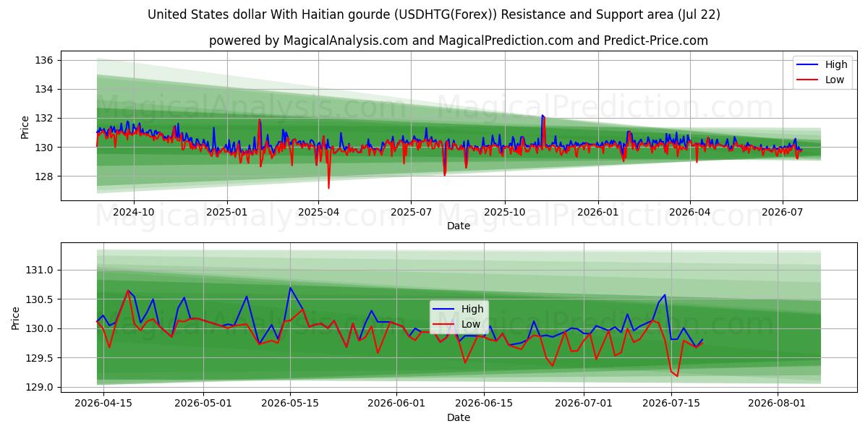Image resolution: width=868 pixels, height=434 pixels.
Task: Click the 2025-07 tick label
Action: [x=411, y=212]
